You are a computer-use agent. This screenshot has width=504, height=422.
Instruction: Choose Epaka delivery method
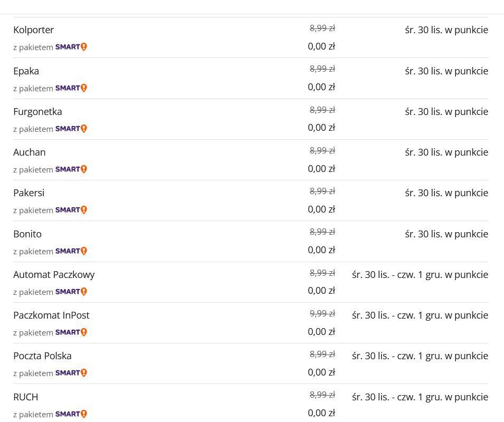pos(26,71)
